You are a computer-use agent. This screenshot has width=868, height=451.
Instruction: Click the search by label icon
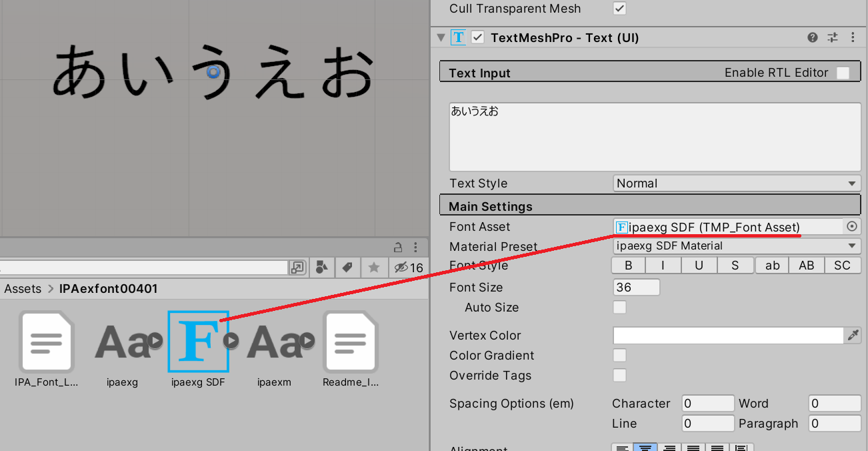(347, 267)
